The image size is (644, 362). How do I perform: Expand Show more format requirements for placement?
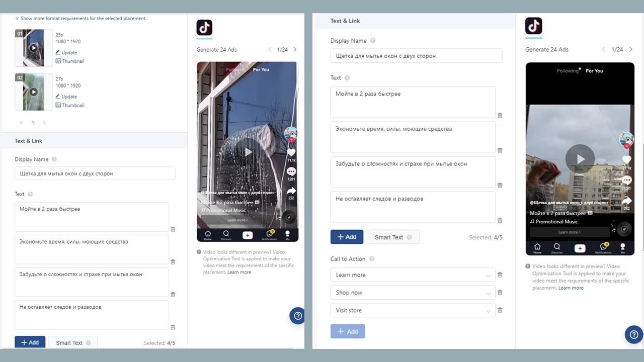[80, 19]
